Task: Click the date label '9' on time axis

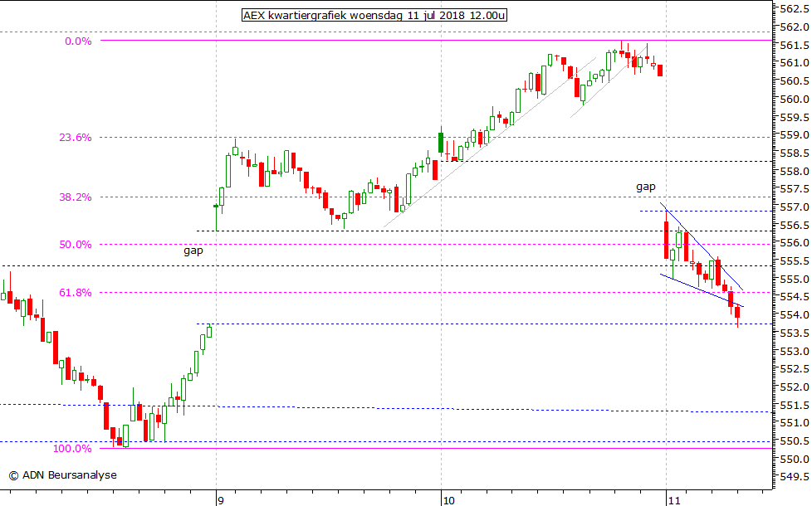Action: click(x=221, y=500)
